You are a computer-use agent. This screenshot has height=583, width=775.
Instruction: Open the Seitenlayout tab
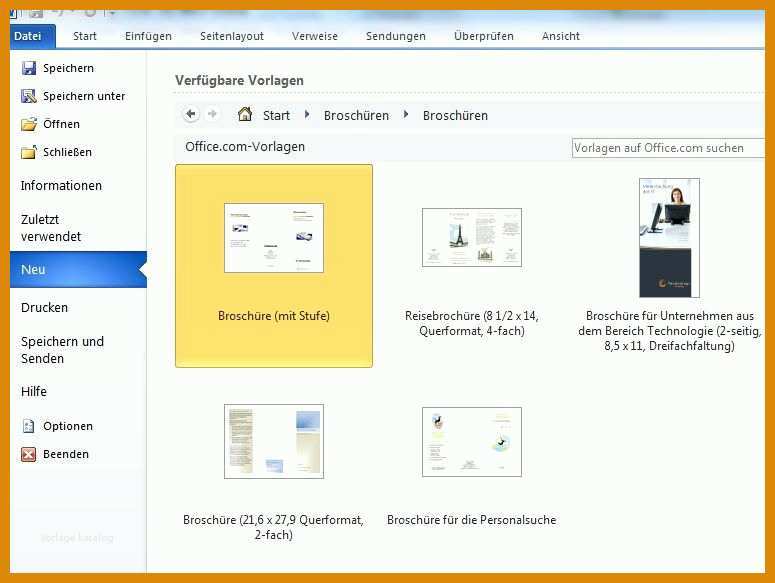pyautogui.click(x=232, y=36)
